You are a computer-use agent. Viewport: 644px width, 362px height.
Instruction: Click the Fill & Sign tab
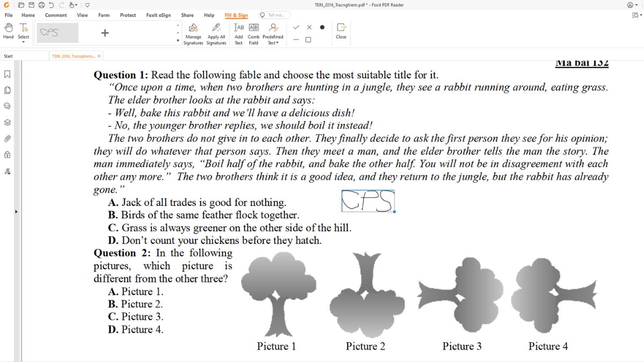pyautogui.click(x=236, y=15)
